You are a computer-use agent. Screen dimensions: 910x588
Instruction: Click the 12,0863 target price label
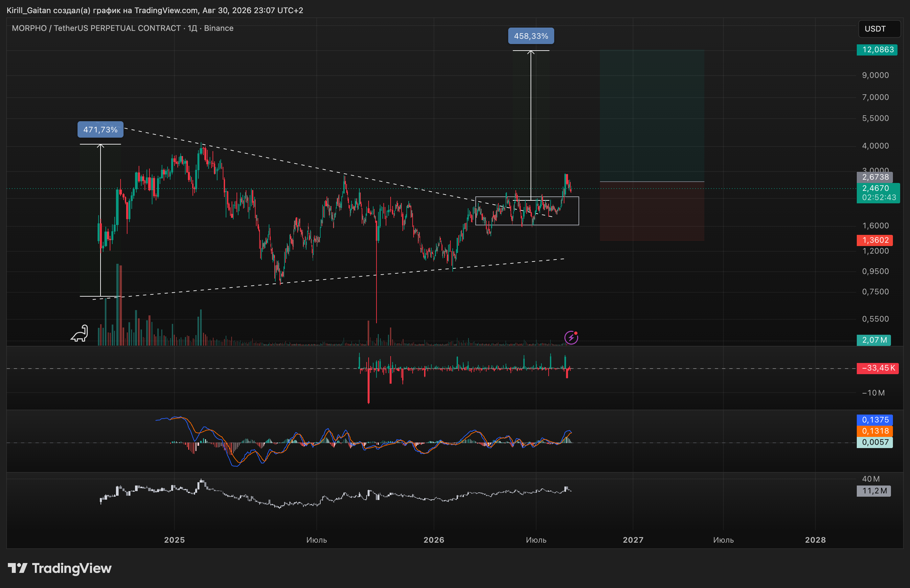click(877, 50)
